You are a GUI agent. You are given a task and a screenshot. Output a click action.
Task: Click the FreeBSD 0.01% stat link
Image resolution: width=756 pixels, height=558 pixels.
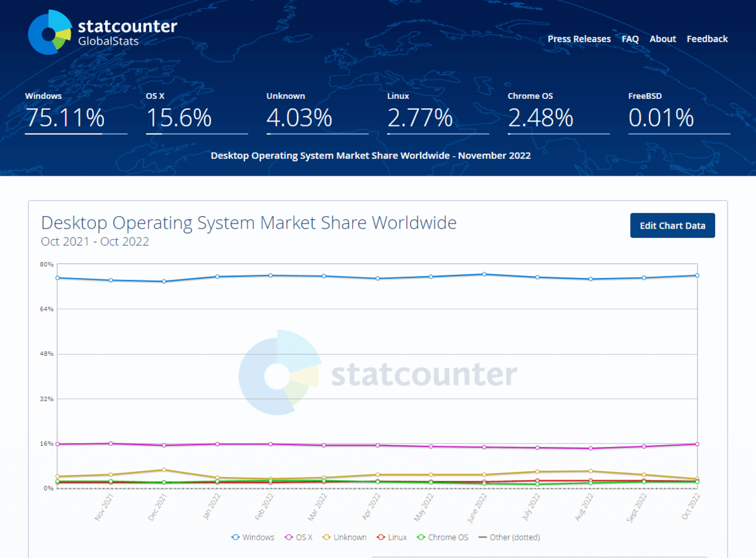[661, 117]
